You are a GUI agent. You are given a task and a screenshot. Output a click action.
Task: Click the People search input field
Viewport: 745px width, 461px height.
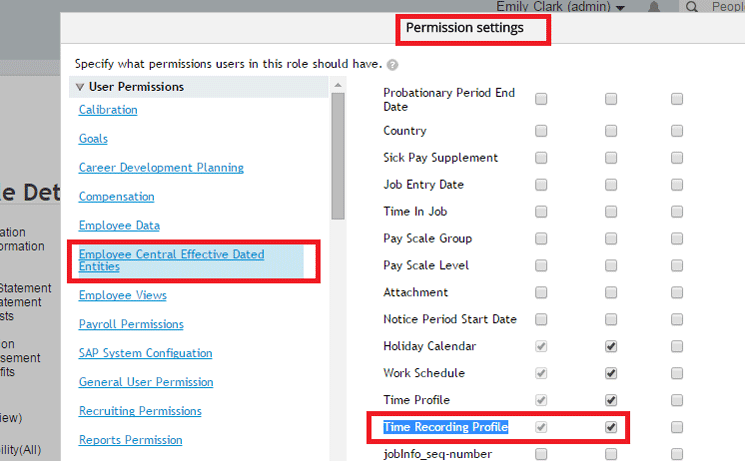(727, 8)
